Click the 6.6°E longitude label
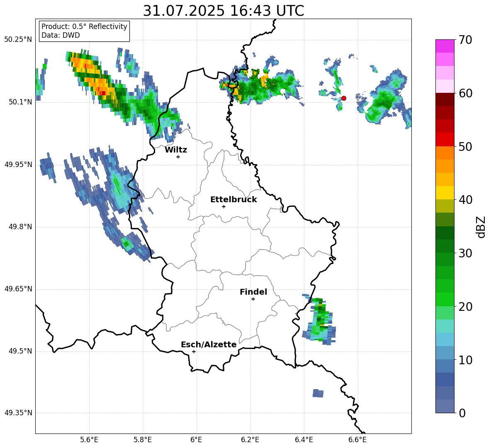Image resolution: width=491 pixels, height=448 pixels. coord(357,440)
